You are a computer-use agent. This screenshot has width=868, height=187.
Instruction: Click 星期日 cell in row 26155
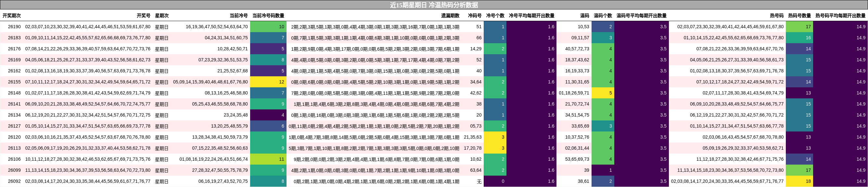pos(162,82)
